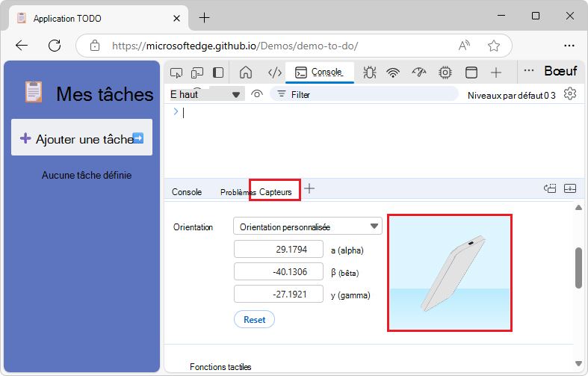Open a new browser tab

click(x=205, y=18)
